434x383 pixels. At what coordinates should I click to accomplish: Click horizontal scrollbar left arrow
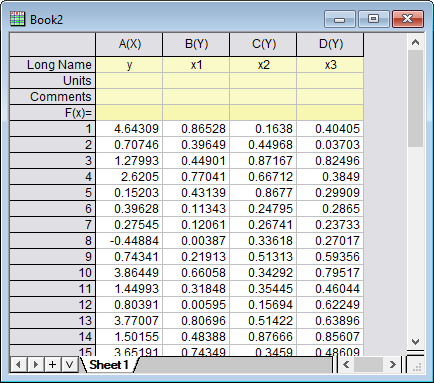[346, 365]
